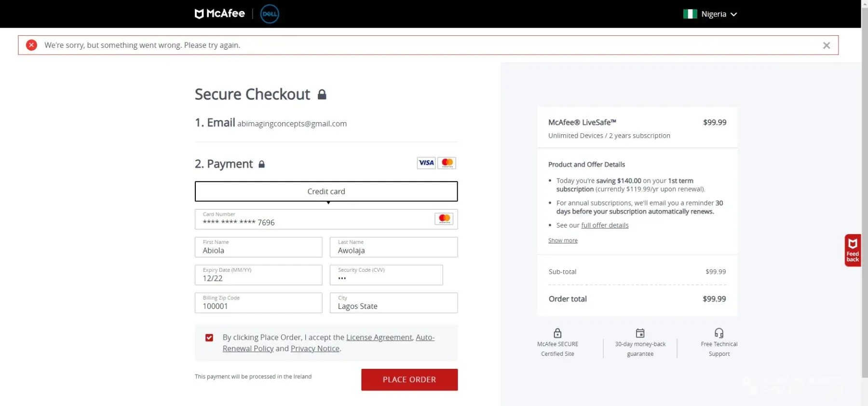
Task: Click the red error alert icon
Action: coord(31,45)
